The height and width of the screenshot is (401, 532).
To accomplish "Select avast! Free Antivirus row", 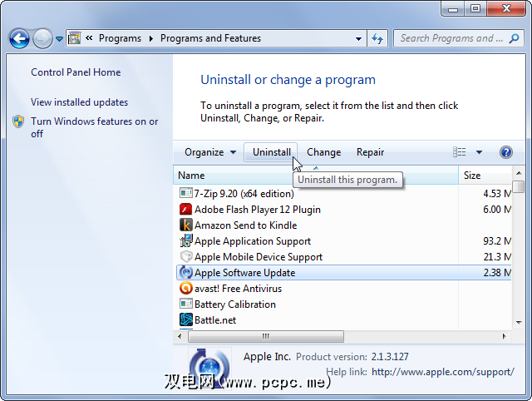I will pos(343,289).
